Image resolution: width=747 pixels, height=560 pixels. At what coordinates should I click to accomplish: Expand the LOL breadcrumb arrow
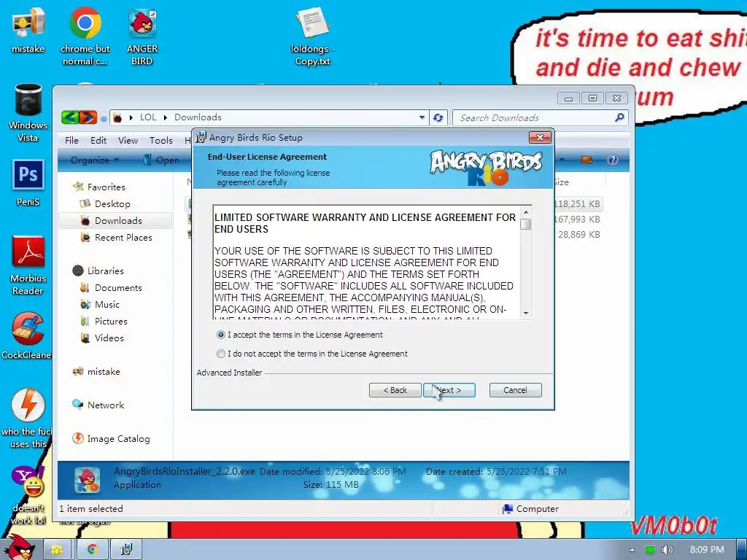(x=166, y=117)
